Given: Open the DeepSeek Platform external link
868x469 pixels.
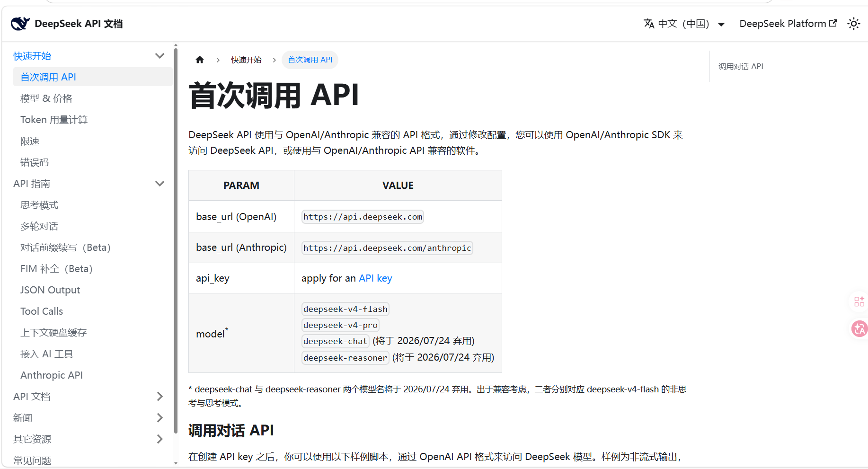Looking at the screenshot, I should pyautogui.click(x=788, y=24).
